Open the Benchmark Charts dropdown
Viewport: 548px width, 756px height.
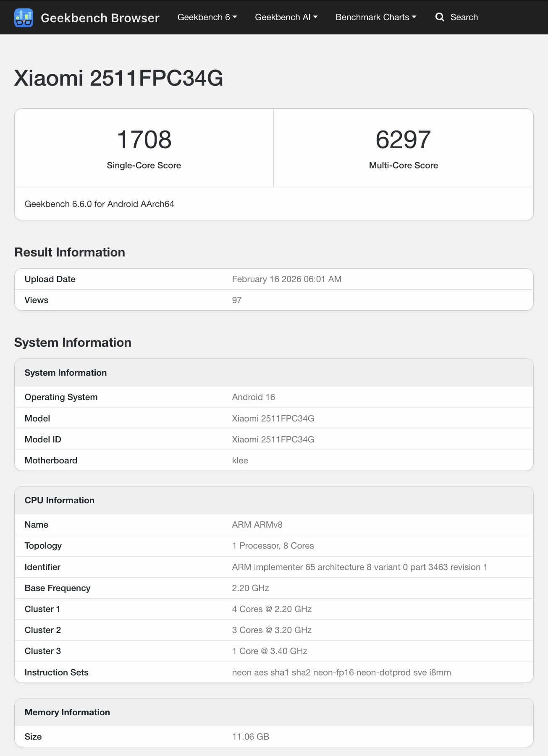(376, 17)
